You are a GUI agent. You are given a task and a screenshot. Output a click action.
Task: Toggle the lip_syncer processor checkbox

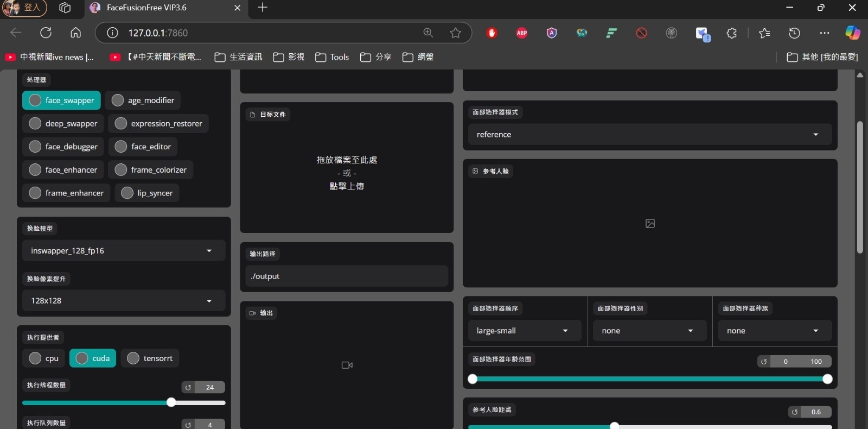coord(127,193)
